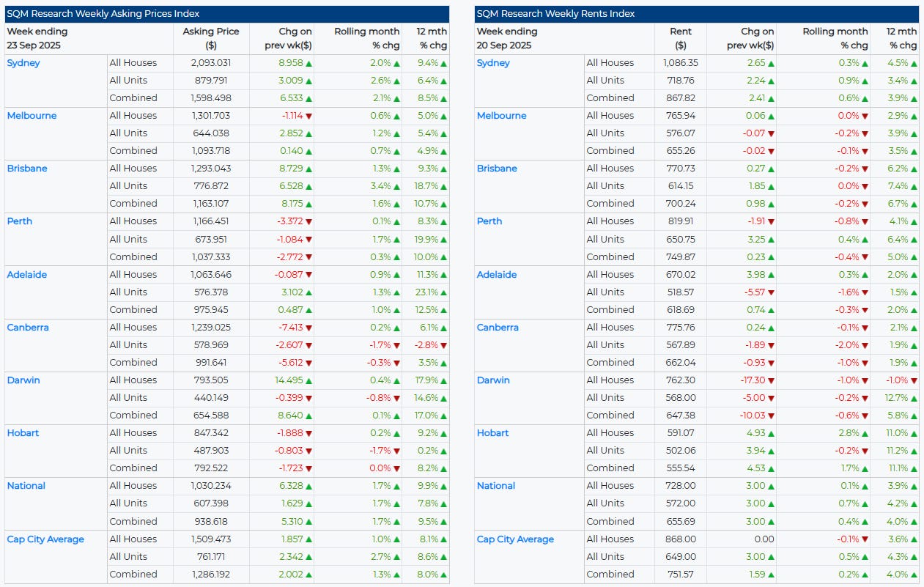Open the Melbourne link in Rents Index table
Viewport: 924px width, 587px height.
501,116
